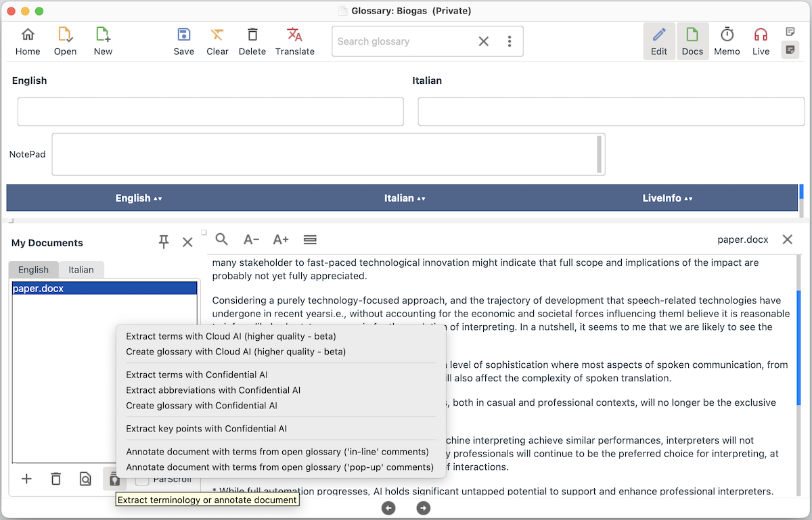The height and width of the screenshot is (520, 812).
Task: Pin the My Documents panel
Action: (164, 242)
